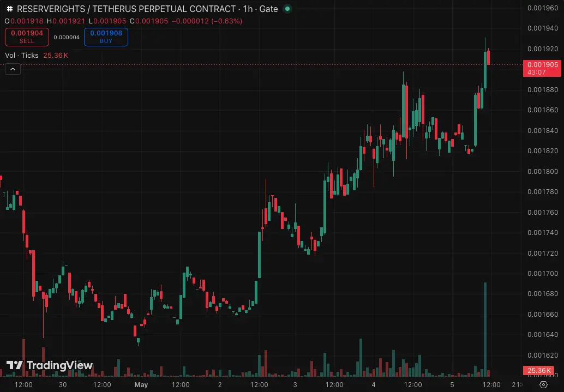Open chart settings gear icon
The width and height of the screenshot is (564, 392).
pyautogui.click(x=543, y=384)
